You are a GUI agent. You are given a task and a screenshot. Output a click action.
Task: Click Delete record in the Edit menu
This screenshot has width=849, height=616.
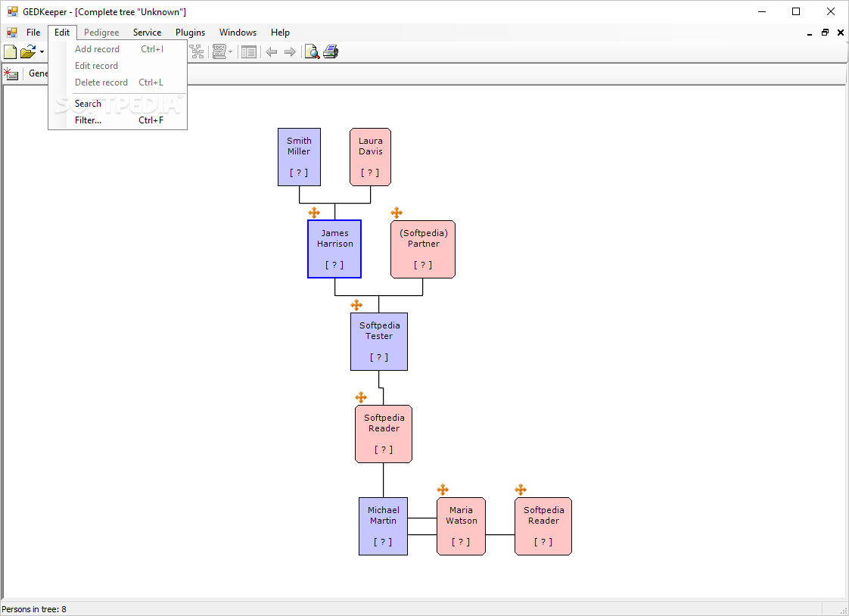117,82
